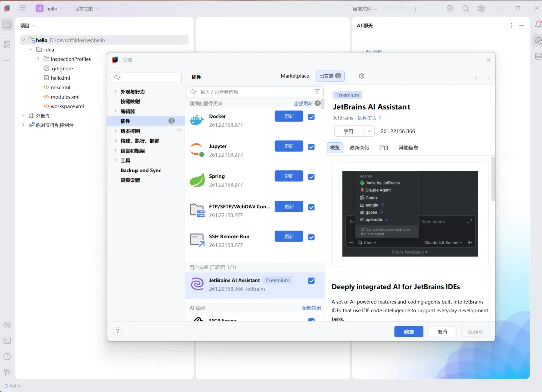Click AI chat panel options dots
Viewport: 542px width, 392px height.
[511, 25]
